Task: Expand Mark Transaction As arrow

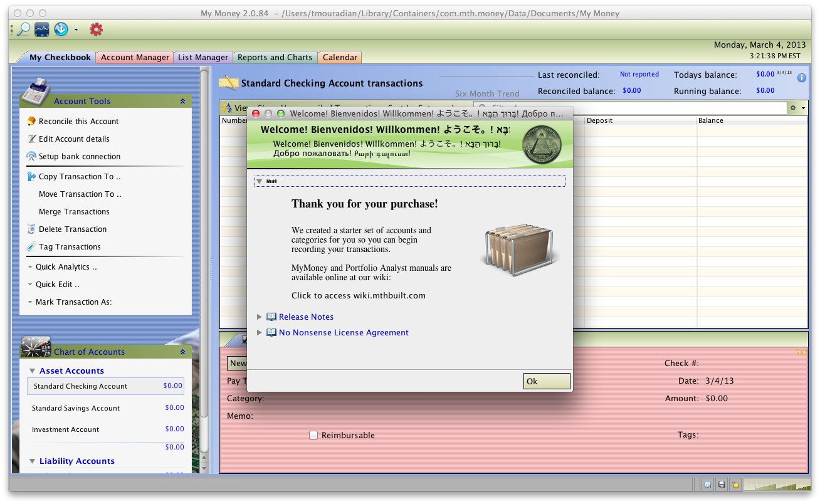Action: coord(29,302)
